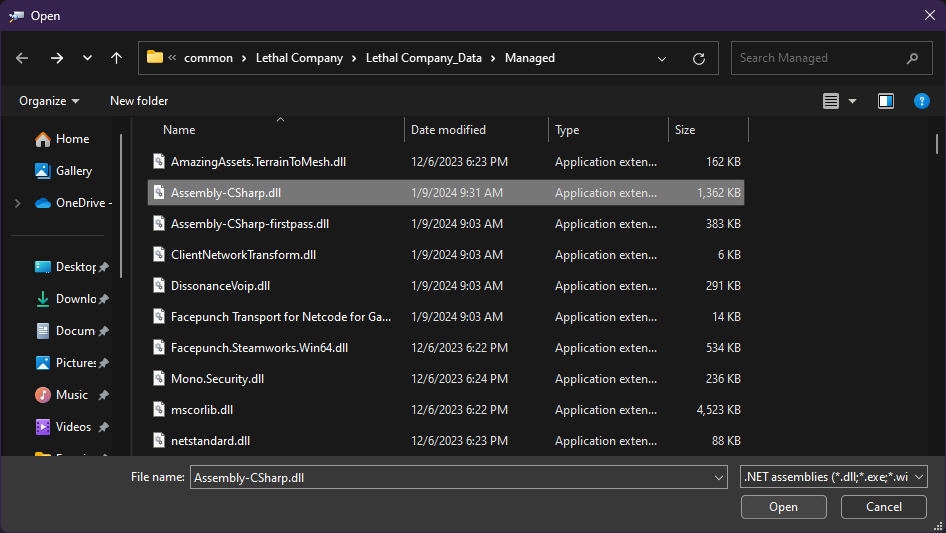Navigate to common in breadcrumb
Viewport: 946px width, 533px height.
pyautogui.click(x=208, y=58)
